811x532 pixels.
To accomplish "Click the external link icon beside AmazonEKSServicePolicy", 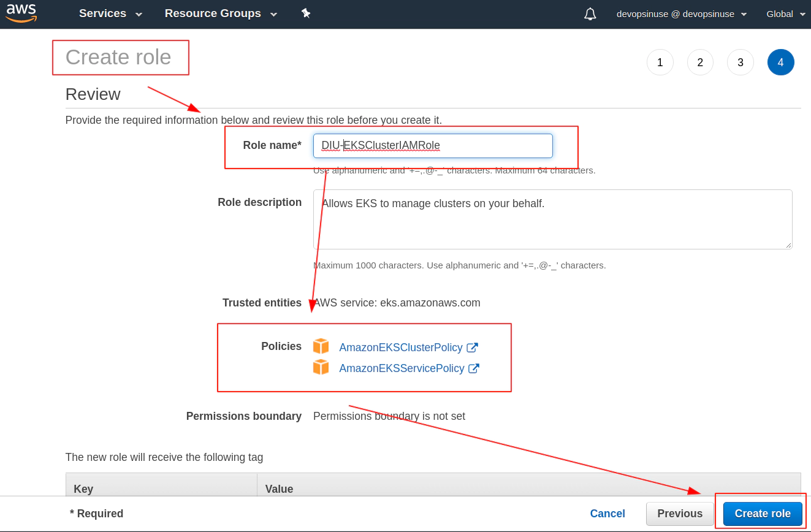I will [x=473, y=368].
